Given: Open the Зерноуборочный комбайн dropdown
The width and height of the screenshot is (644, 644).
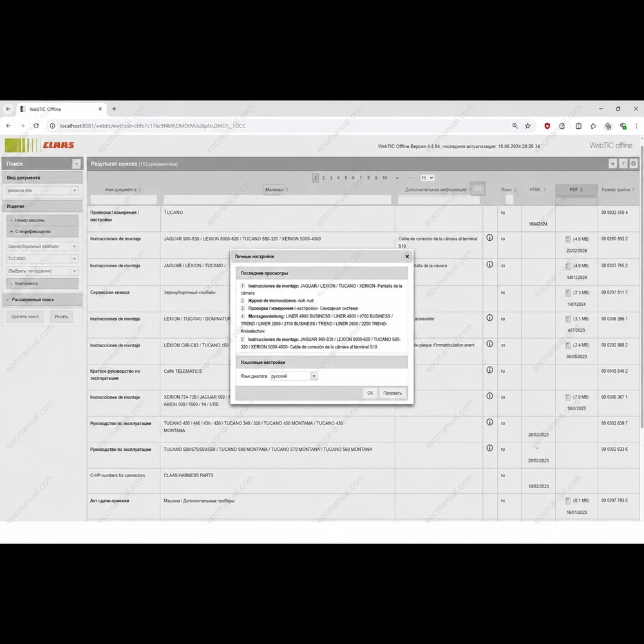Looking at the screenshot, I should (x=42, y=246).
